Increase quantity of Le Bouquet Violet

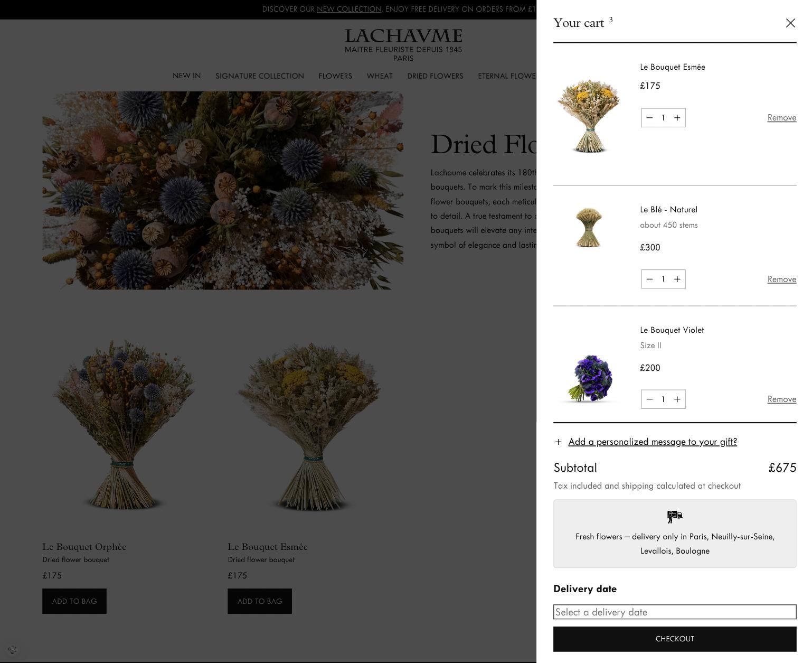[x=677, y=399]
